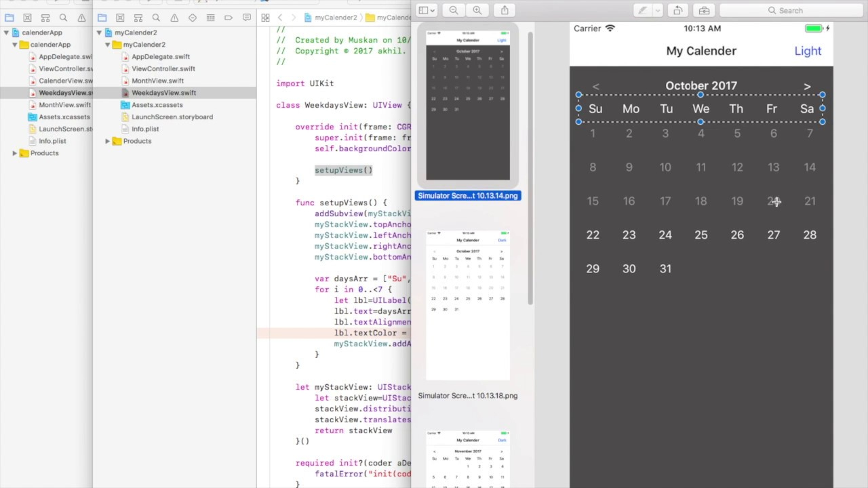Show the Markup toolbar toolbox icon
This screenshot has height=488, width=868.
(704, 10)
